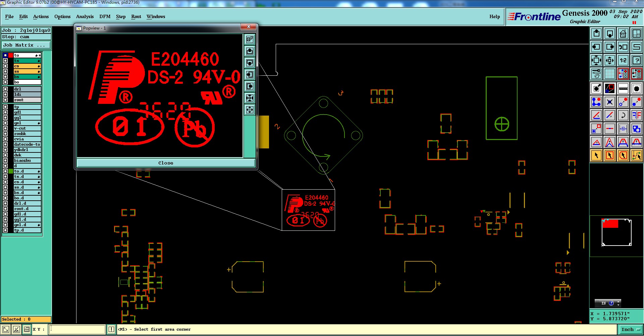The width and height of the screenshot is (644, 336).
Task: Click the green color swatch of layer to.d
Action: pos(11,171)
